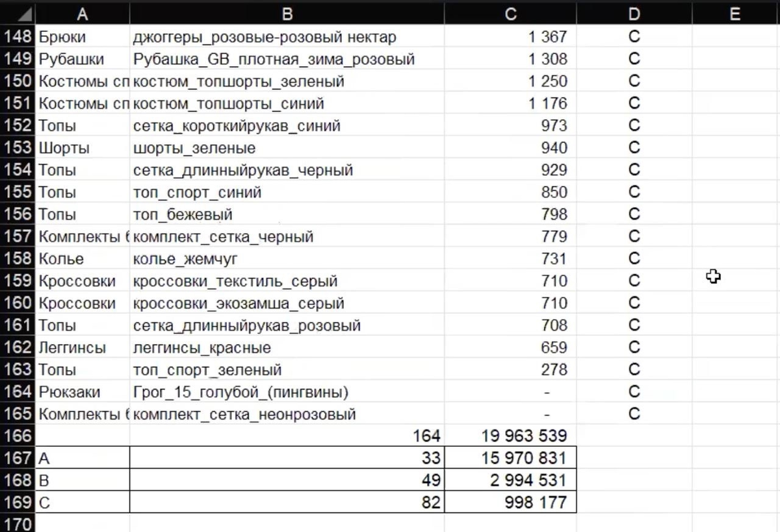Click the шорты_зеленые product cell
780x532 pixels.
287,148
